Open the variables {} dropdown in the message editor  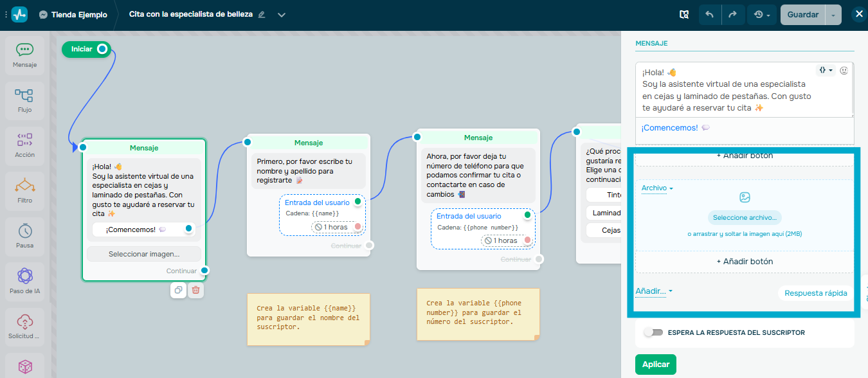click(x=825, y=70)
